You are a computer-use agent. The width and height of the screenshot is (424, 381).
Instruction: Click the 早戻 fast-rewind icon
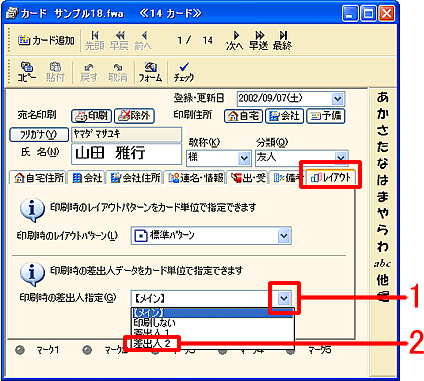point(119,41)
